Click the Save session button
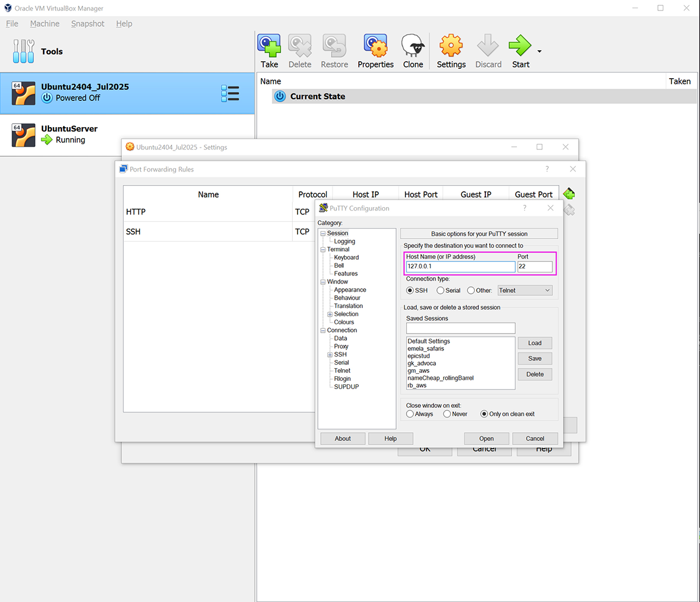 tap(535, 359)
